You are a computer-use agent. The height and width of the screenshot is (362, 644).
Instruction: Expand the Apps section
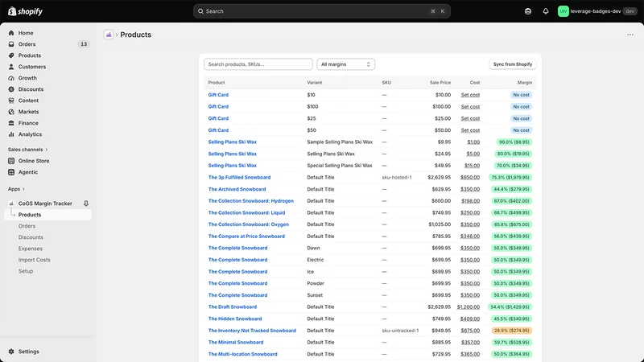click(16, 189)
